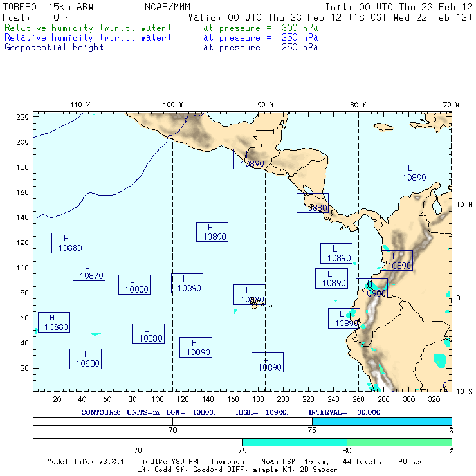Click the 'YSU PBL' scheme text
476x476 pixels.
186,462
